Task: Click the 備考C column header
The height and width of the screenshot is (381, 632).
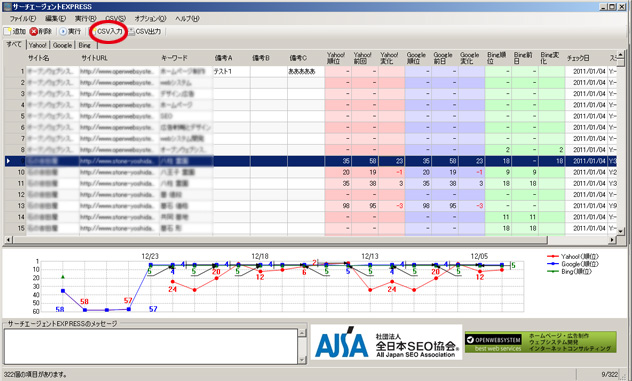Action: point(306,58)
